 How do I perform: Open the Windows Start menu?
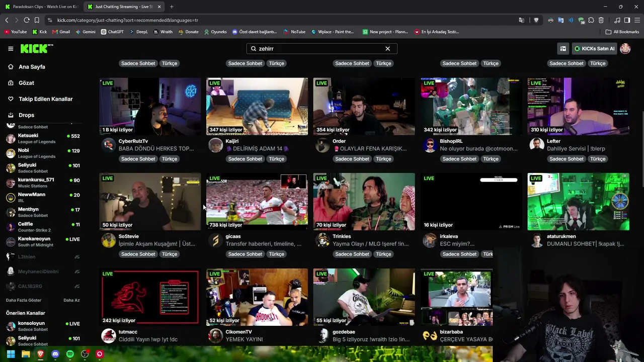point(11,354)
